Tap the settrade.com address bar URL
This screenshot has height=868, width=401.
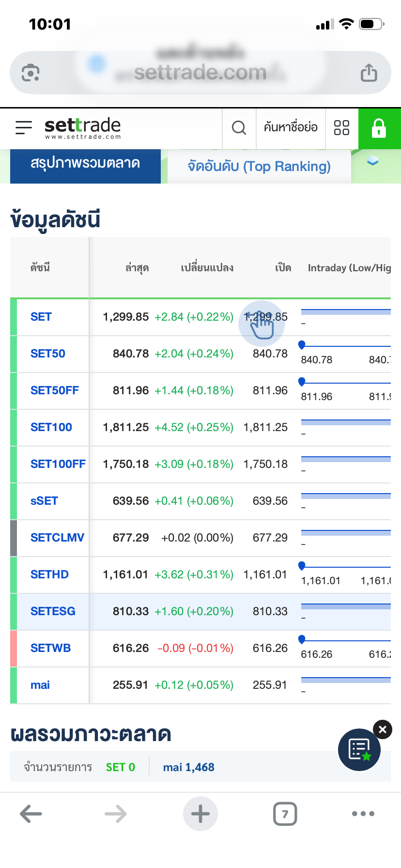(x=200, y=73)
